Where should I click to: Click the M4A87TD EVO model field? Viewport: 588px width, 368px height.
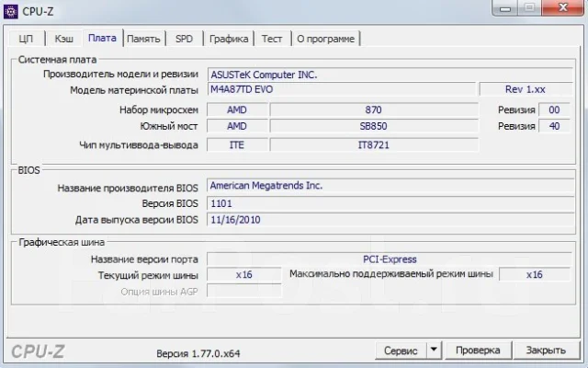(x=341, y=89)
